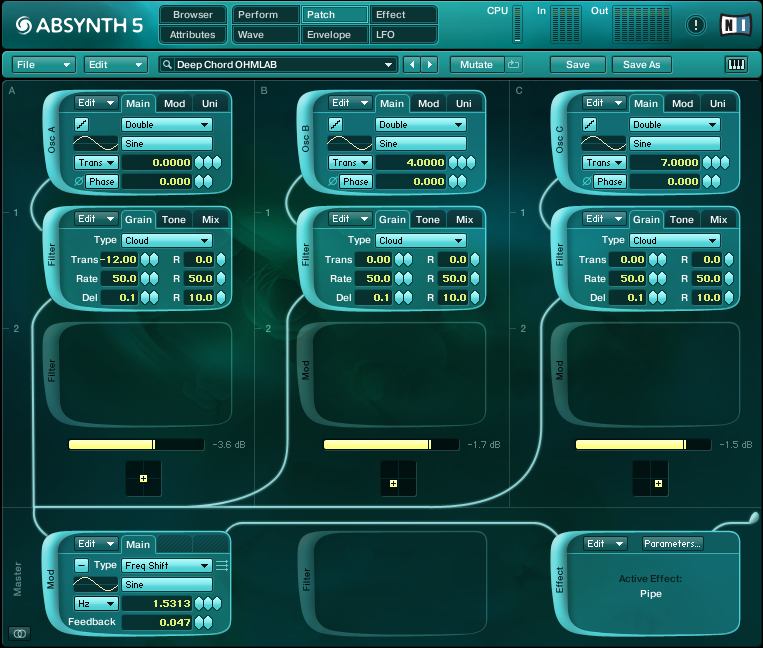
Task: Click Osc C transpose value 7.0000
Action: point(665,162)
